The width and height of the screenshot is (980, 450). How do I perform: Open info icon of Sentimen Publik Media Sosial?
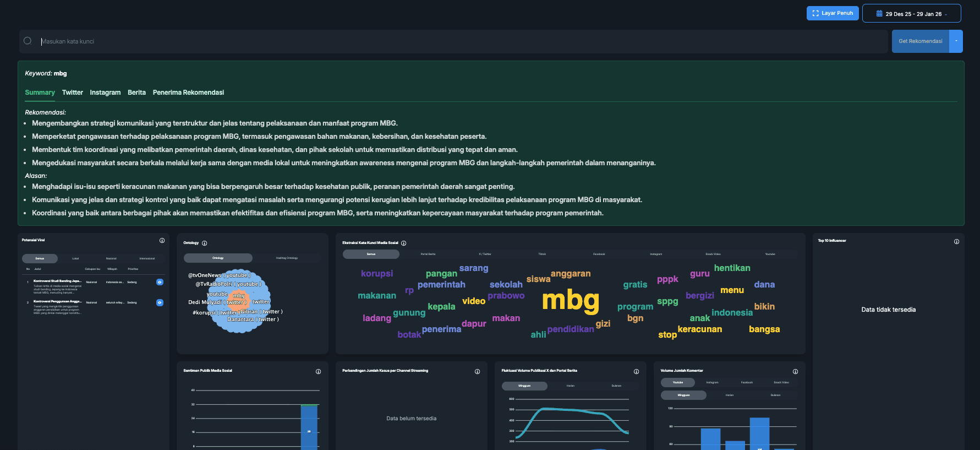[x=318, y=372]
